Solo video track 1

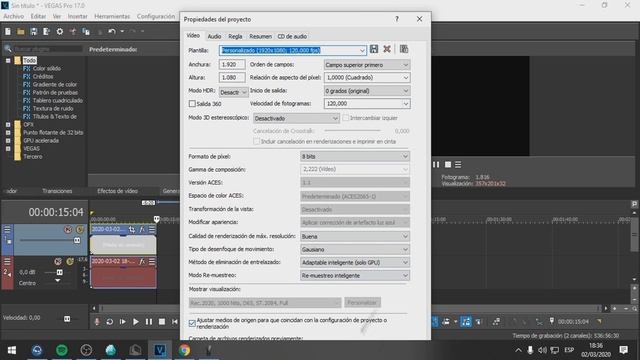(x=80, y=229)
